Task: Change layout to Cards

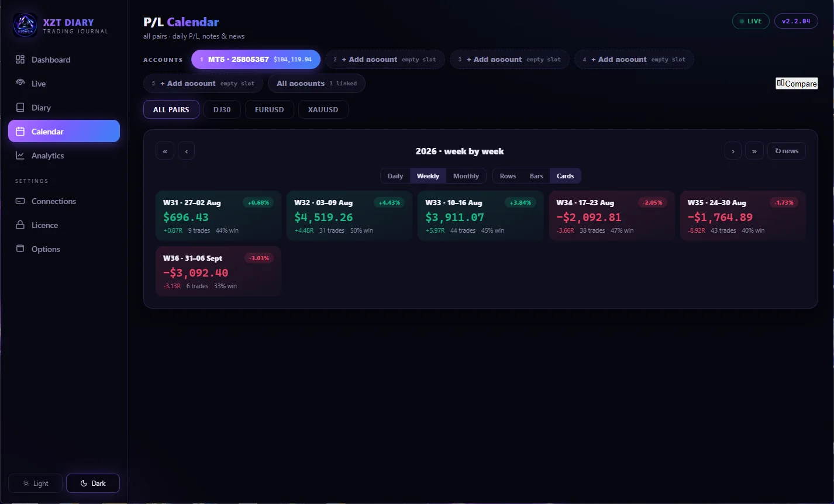Action: point(566,176)
